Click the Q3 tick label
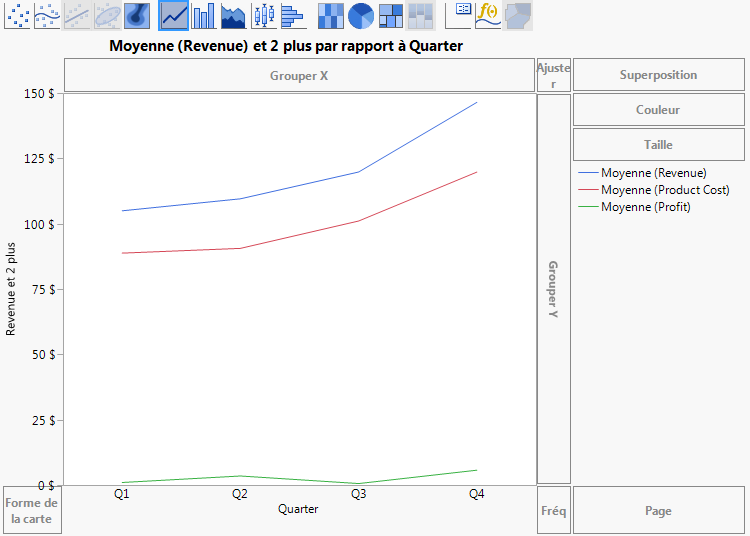The height and width of the screenshot is (536, 750). tap(358, 494)
